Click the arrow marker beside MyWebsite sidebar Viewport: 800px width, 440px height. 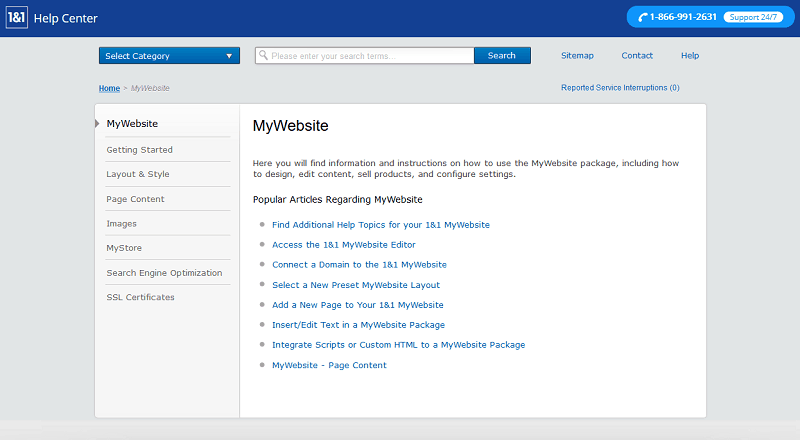[97, 124]
